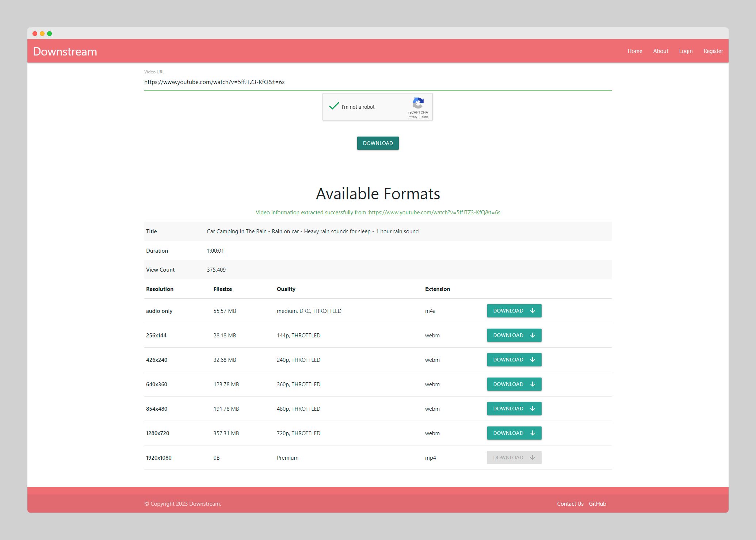Click the disabled 1920x1080 Premium download button
Viewport: 756px width, 540px height.
tap(514, 457)
